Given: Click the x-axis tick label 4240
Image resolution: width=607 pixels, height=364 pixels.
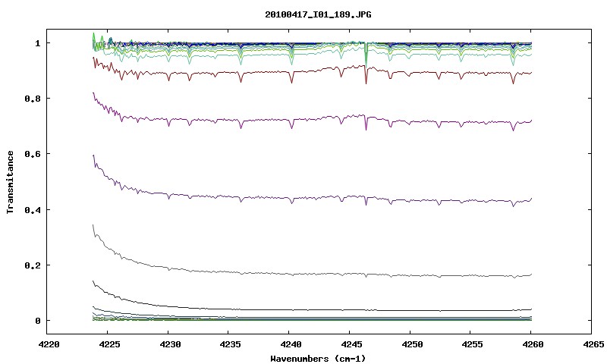Looking at the screenshot, I should click(291, 344).
